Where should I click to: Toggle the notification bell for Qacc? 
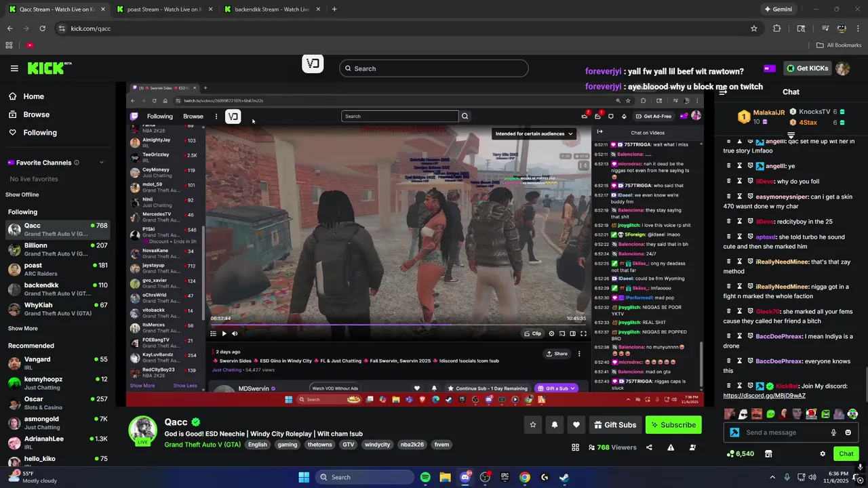pos(555,425)
